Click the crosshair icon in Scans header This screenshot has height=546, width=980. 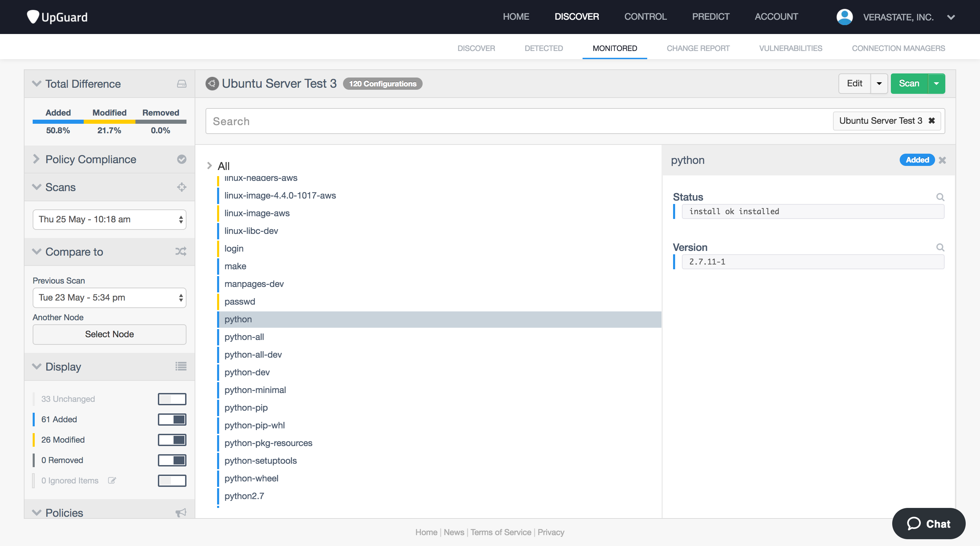pyautogui.click(x=181, y=187)
